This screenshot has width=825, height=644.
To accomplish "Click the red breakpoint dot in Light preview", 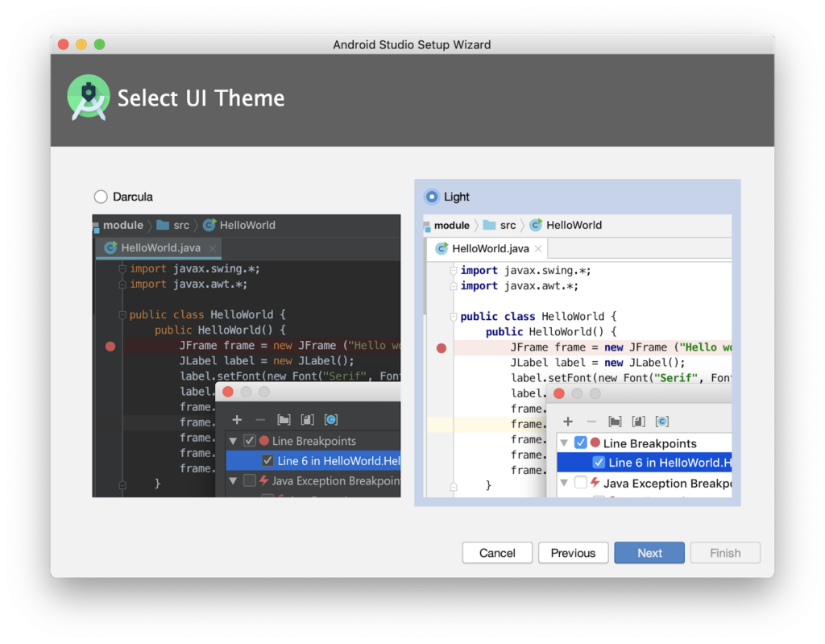I will (x=441, y=348).
